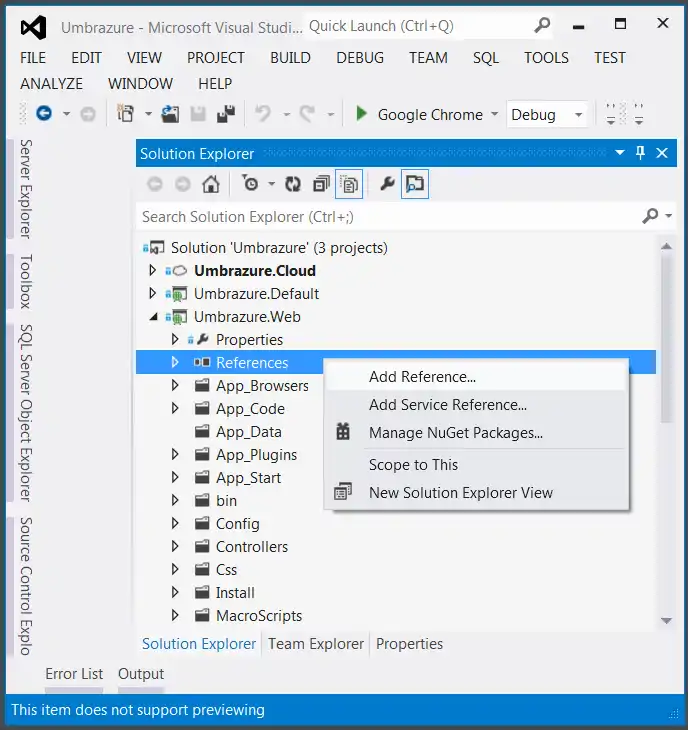Expand the Umbrazure.Cloud project node
This screenshot has height=730, width=688.
pyautogui.click(x=152, y=270)
